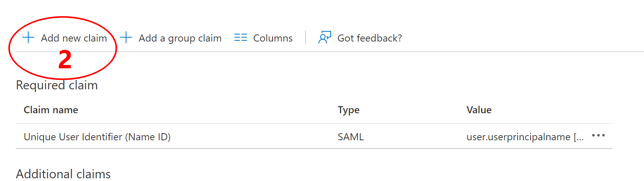Open the ellipsis menu for Name ID row

click(598, 136)
